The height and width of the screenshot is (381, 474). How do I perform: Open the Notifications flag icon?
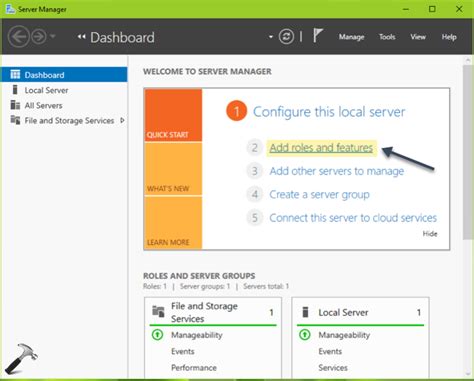click(318, 36)
